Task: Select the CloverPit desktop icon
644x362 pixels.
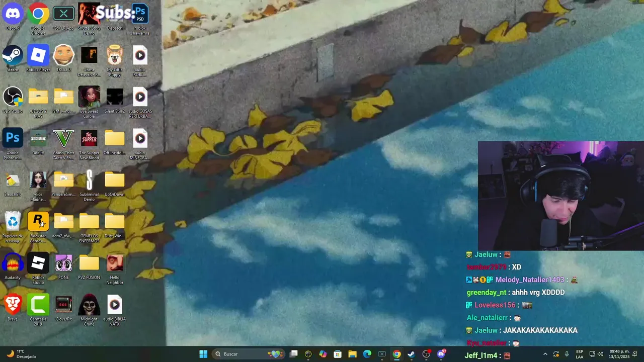Action: [x=63, y=308]
